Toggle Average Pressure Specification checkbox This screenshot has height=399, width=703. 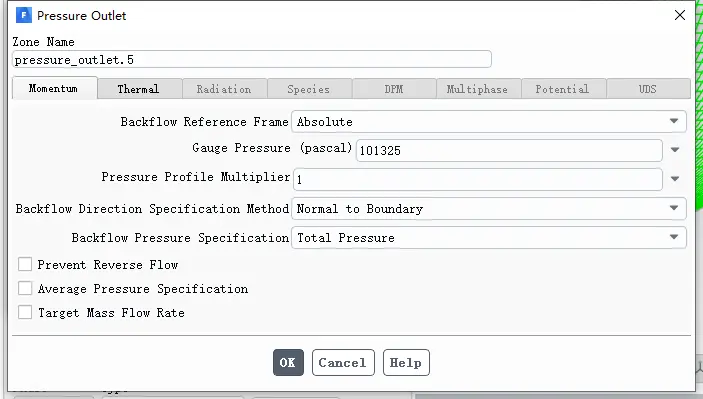[x=25, y=288]
